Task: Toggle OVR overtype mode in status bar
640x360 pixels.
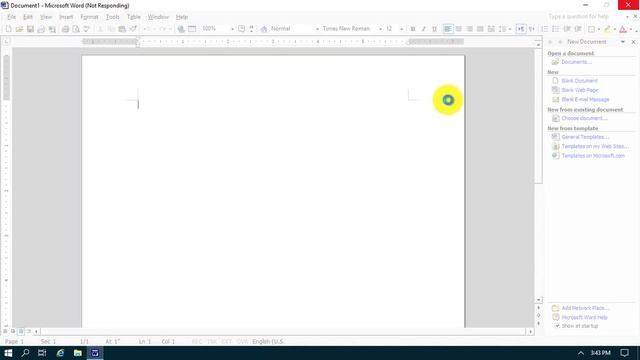Action: [242, 342]
